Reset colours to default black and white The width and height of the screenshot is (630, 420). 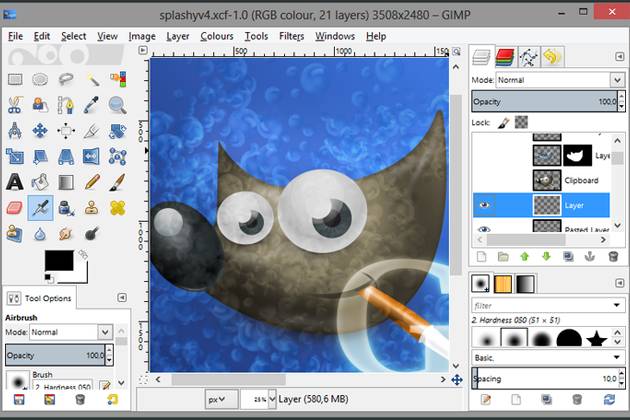pos(49,278)
